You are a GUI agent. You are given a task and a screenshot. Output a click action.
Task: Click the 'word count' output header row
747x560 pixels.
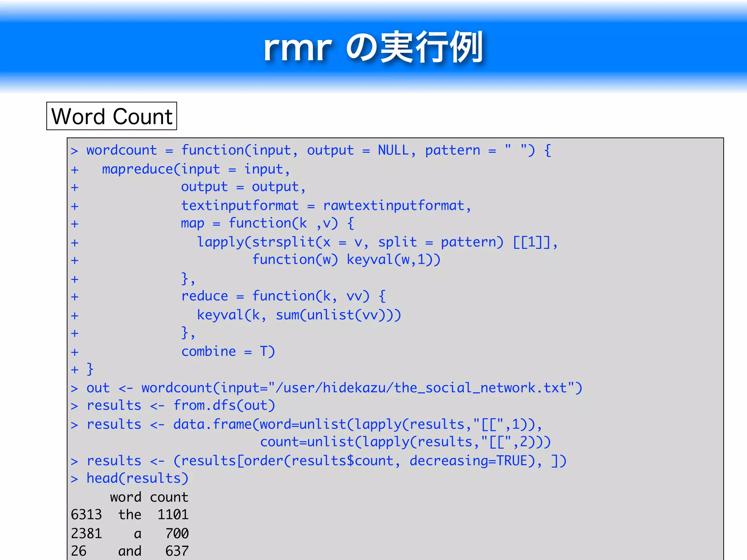pos(149,497)
